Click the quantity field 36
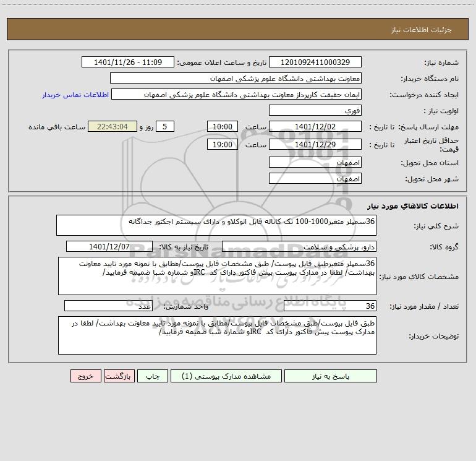This screenshot has width=476, height=461. (x=330, y=306)
